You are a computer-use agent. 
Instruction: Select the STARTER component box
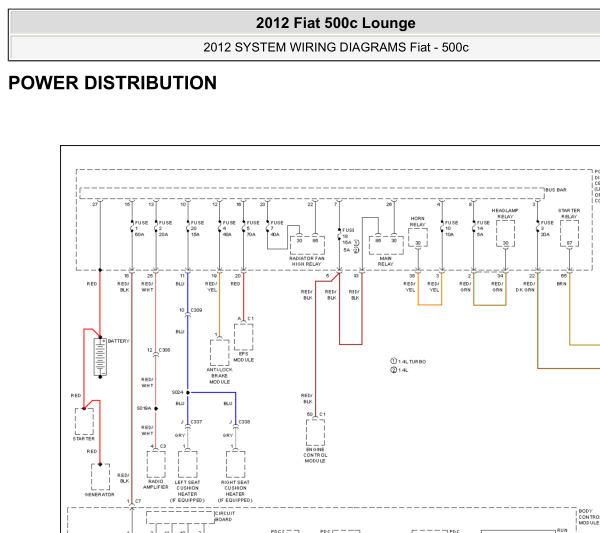click(x=84, y=421)
